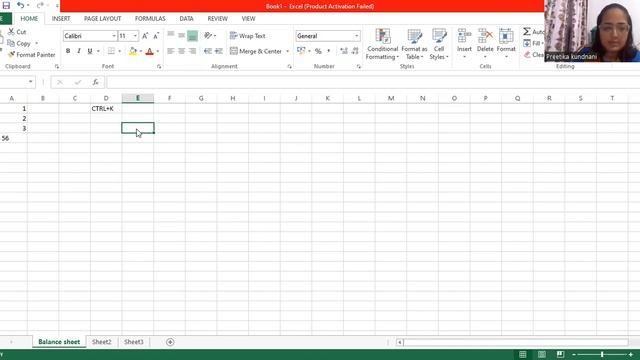
Task: Decrease font size with the smaller A
Action: [156, 36]
